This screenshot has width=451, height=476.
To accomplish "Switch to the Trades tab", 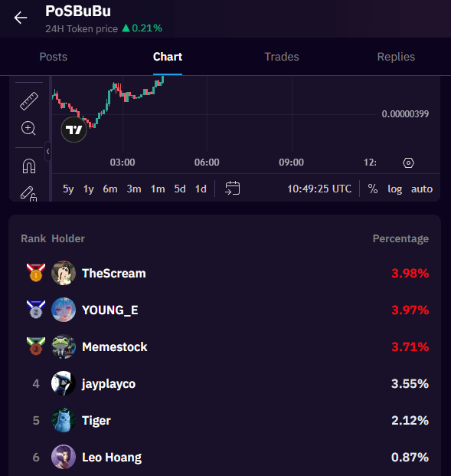I will [x=282, y=57].
